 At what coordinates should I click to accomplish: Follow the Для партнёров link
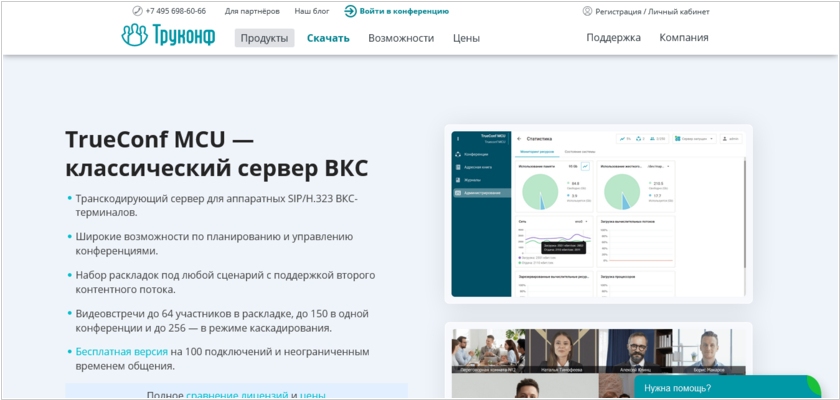coord(252,11)
